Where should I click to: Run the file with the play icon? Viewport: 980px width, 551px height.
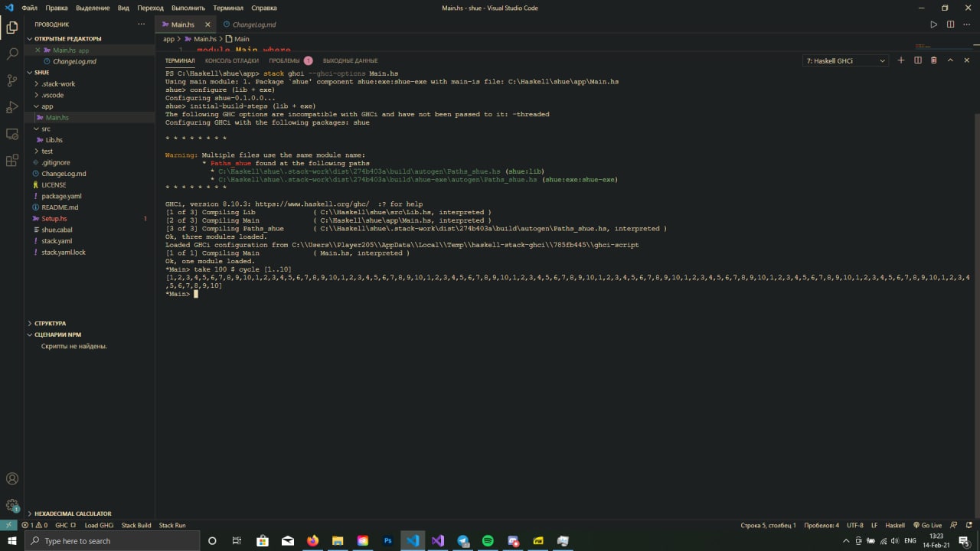tap(933, 24)
